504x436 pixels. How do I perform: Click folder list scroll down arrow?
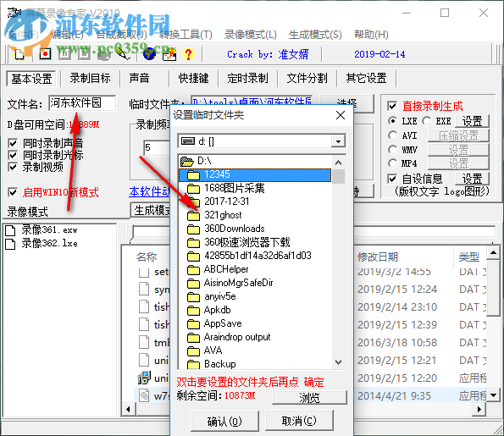[x=338, y=362]
